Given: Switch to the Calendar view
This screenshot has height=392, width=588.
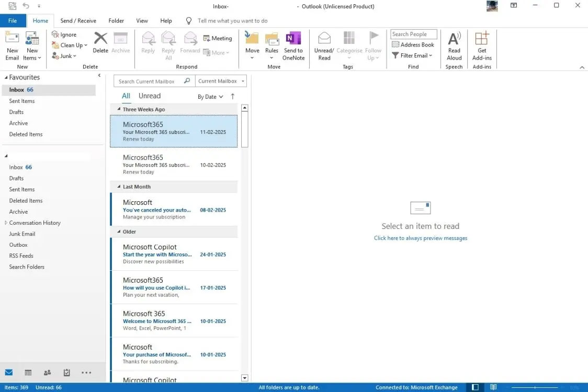Looking at the screenshot, I should 28,372.
